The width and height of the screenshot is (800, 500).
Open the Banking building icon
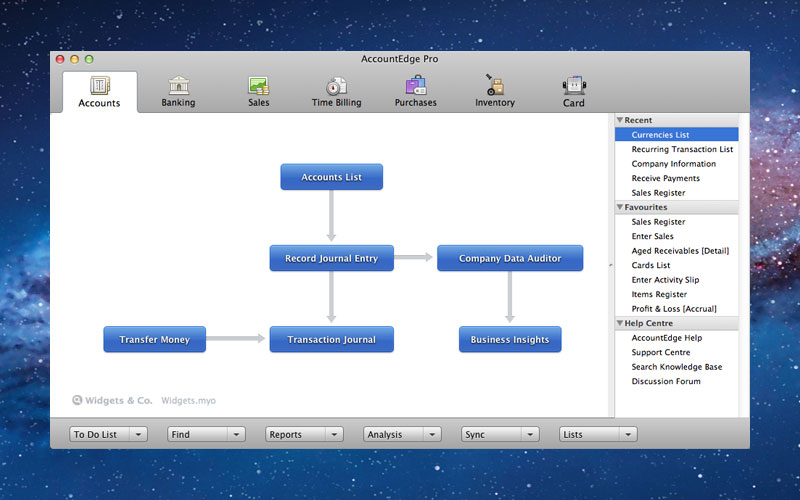(x=179, y=85)
